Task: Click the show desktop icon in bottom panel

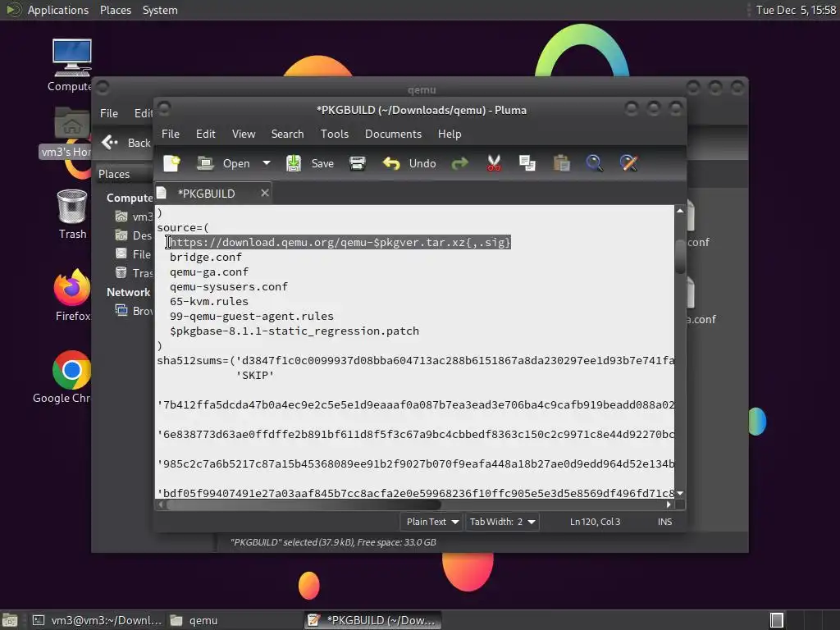Action: coord(10,620)
